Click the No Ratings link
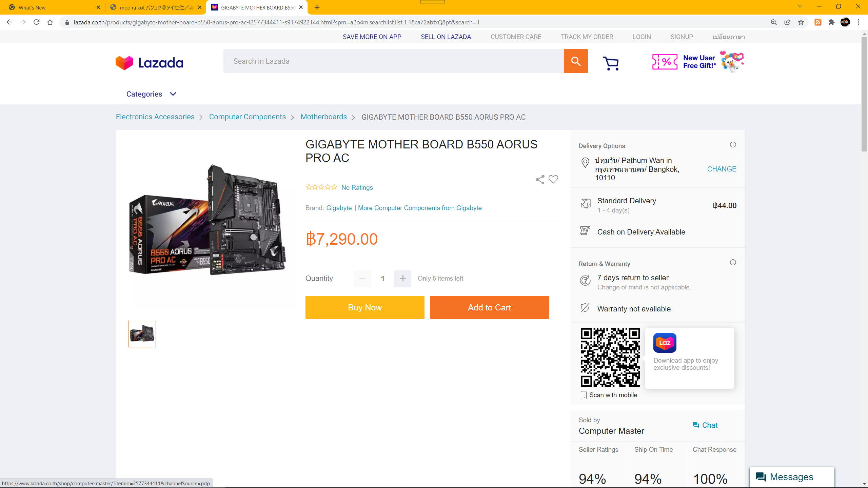This screenshot has width=868, height=488. (x=357, y=188)
